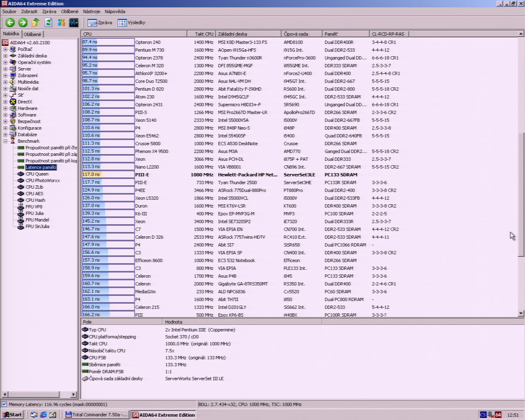
Task: Click the AIDA64 tray icon
Action: (x=498, y=415)
